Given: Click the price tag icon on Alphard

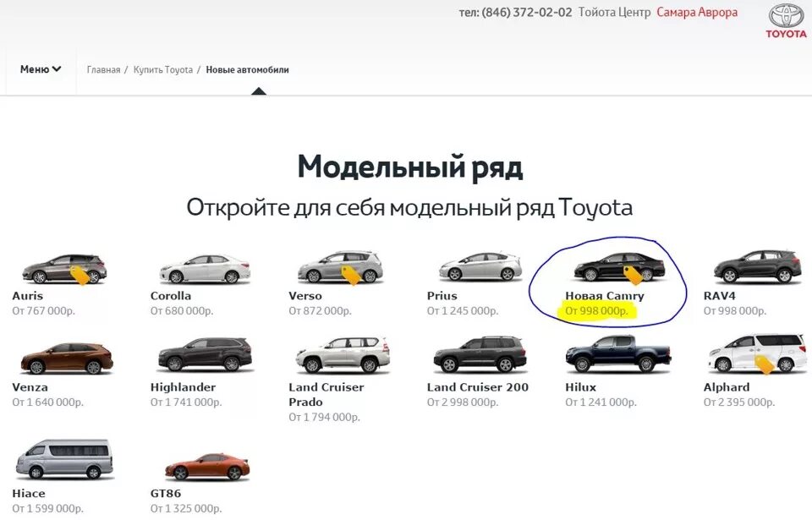Looking at the screenshot, I should [763, 364].
